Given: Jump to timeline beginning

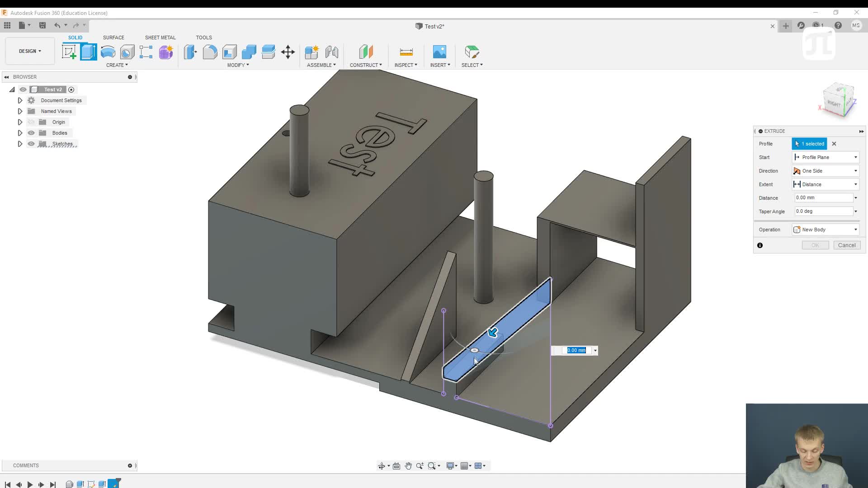Looking at the screenshot, I should (x=8, y=484).
